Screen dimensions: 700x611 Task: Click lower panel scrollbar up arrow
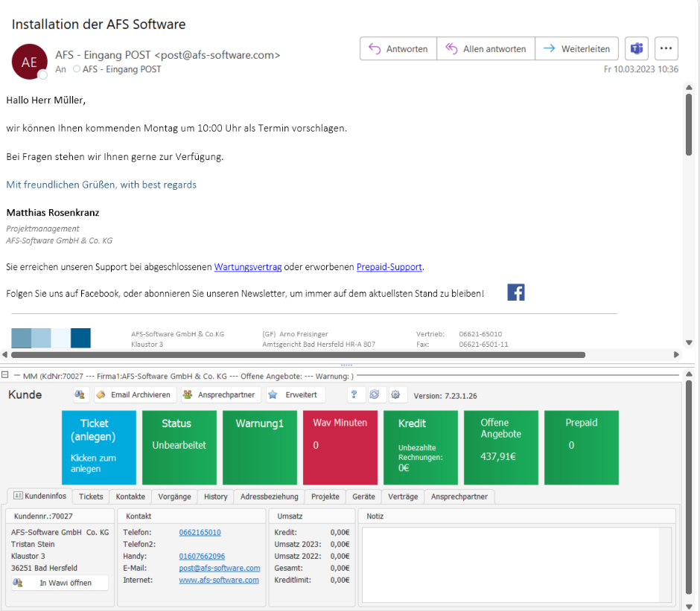[689, 374]
